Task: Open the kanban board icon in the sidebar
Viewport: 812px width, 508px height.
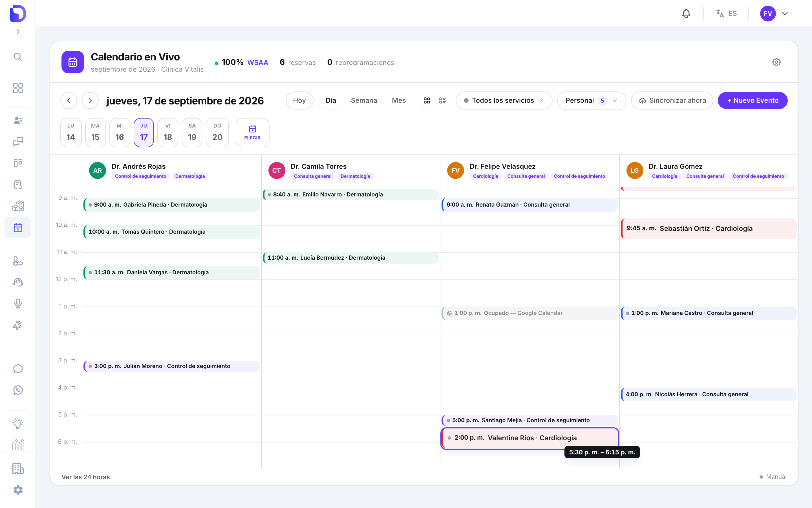Action: (18, 163)
